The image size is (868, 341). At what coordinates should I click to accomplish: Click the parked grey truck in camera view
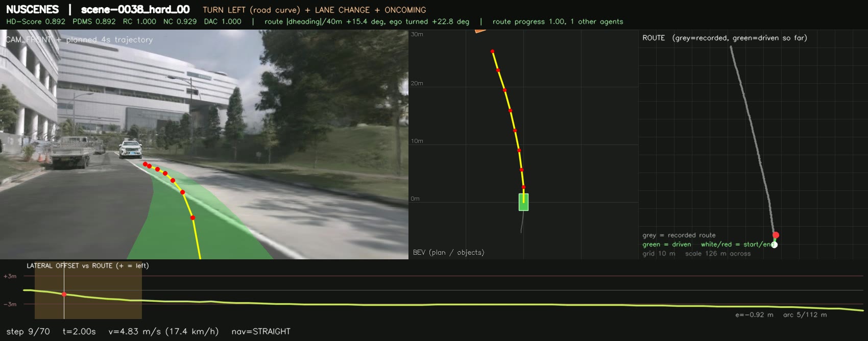(70, 152)
